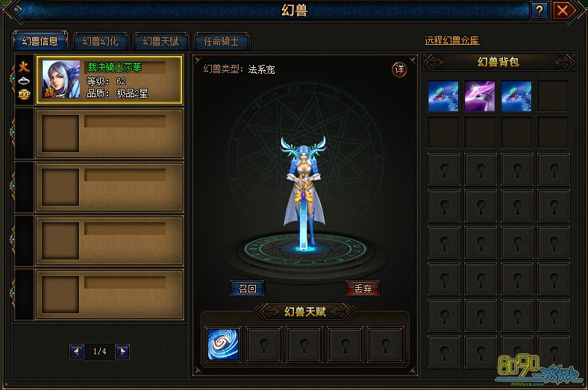Switch to the 幻兽幻化 tab
The width and height of the screenshot is (588, 390).
[101, 41]
